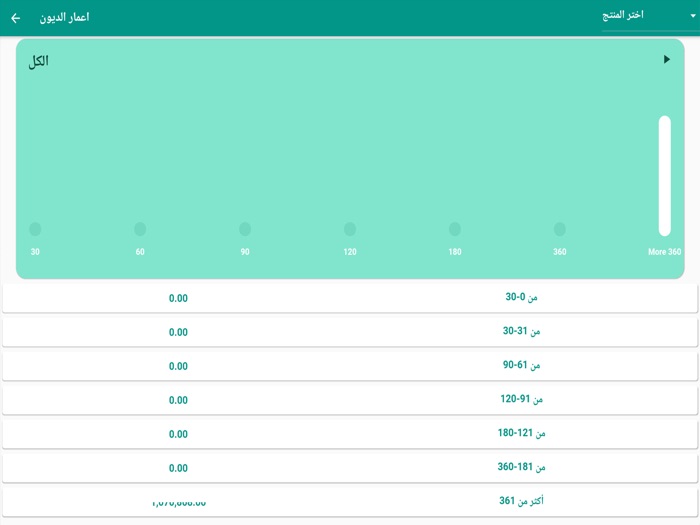Select the 360 days chart point
The width and height of the screenshot is (700, 525).
tap(560, 229)
